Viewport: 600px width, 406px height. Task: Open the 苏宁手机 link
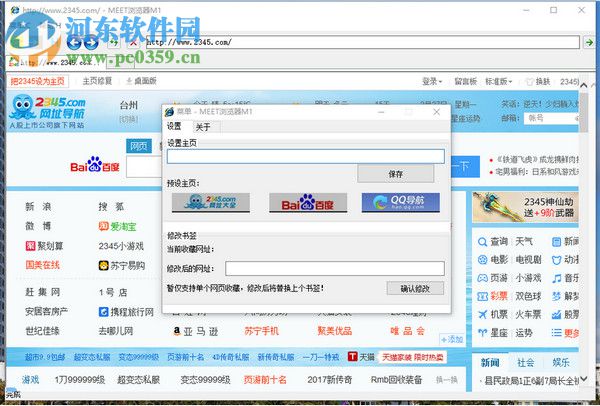tap(262, 331)
